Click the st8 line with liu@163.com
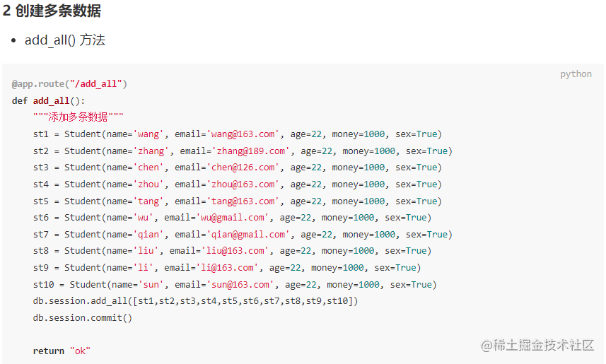The height and width of the screenshot is (364, 606). [x=232, y=251]
